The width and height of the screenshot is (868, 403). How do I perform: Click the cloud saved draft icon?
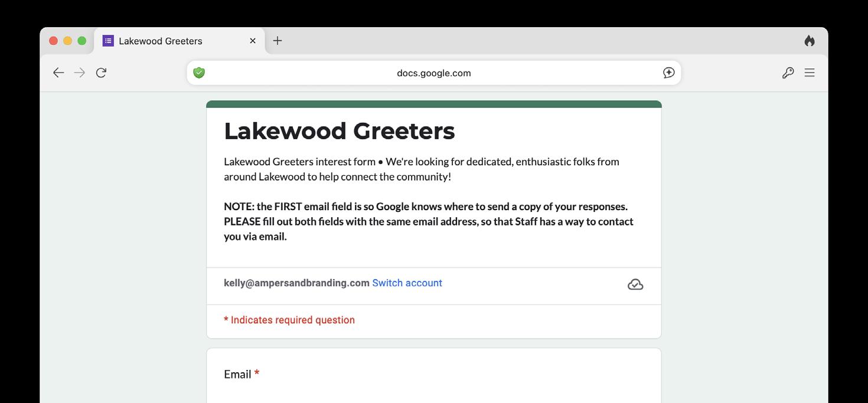click(635, 284)
